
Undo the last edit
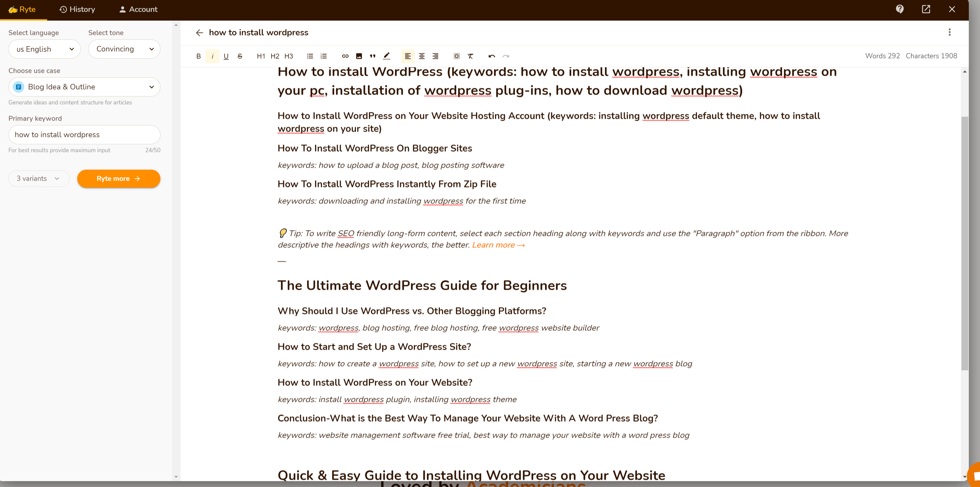pyautogui.click(x=492, y=56)
